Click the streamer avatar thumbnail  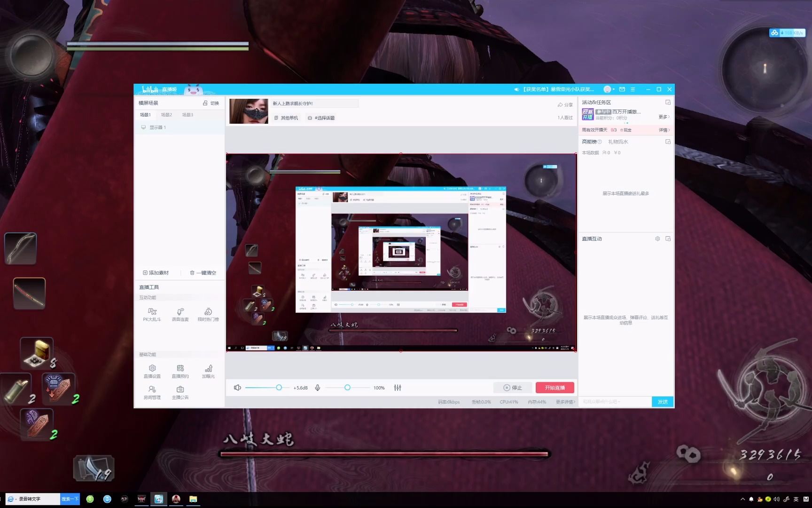(x=249, y=111)
